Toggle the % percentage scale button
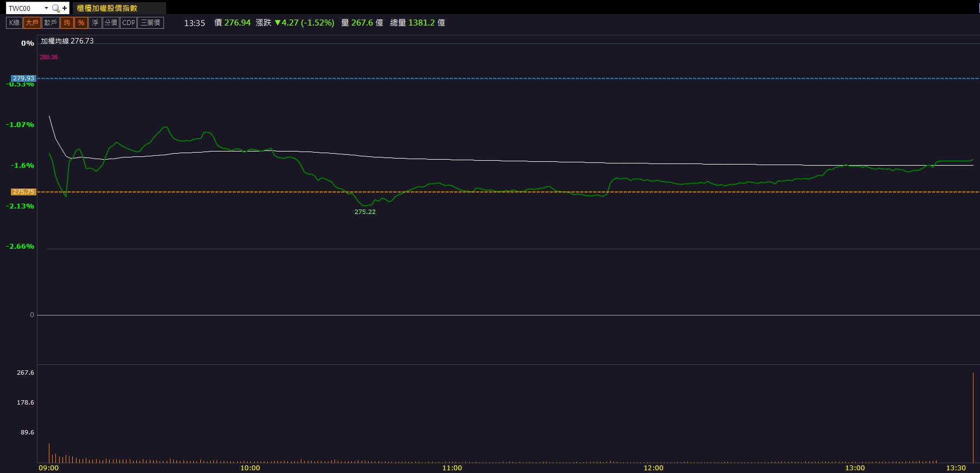This screenshot has width=980, height=473. point(81,23)
